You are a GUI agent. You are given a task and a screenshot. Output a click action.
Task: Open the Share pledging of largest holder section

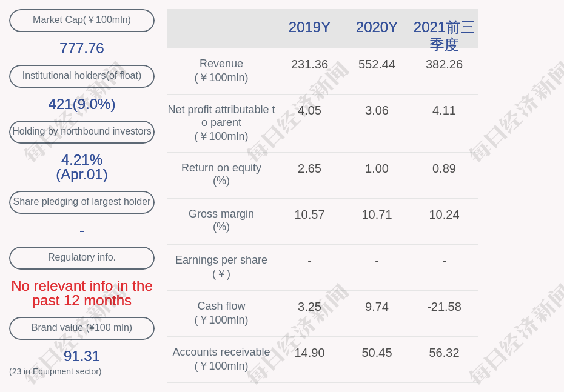[x=81, y=202]
